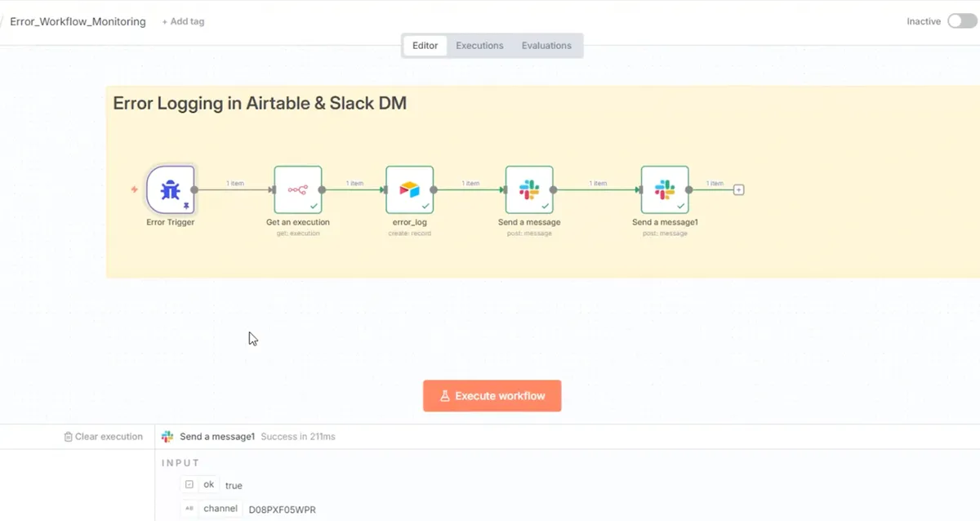Click the plus connector after Send a message1
This screenshot has width=980, height=521.
click(x=739, y=189)
